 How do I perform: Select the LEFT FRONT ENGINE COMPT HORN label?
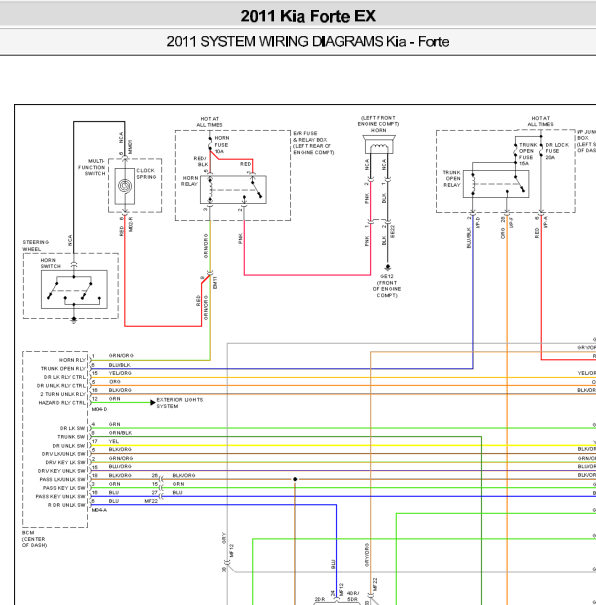(378, 124)
